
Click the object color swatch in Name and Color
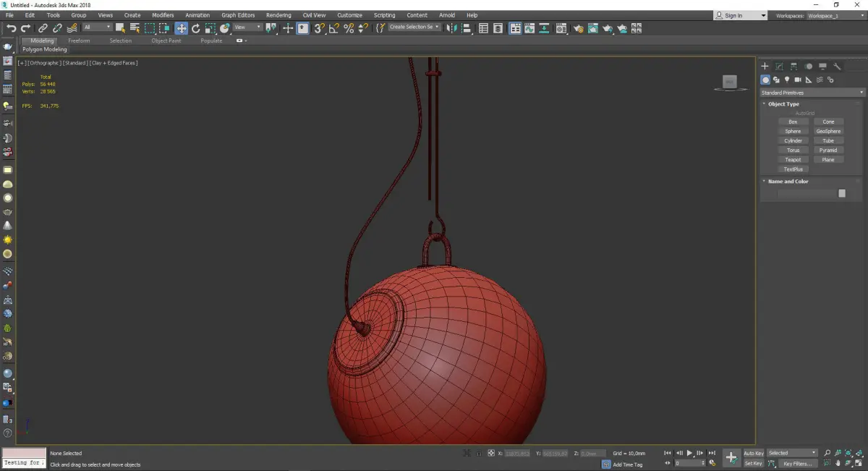[x=841, y=193]
